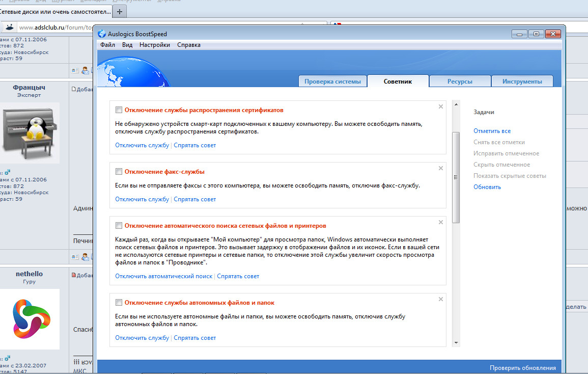Dismiss the certificate service tip with X icon
Viewport: 588px width, 374px height.
[x=441, y=106]
